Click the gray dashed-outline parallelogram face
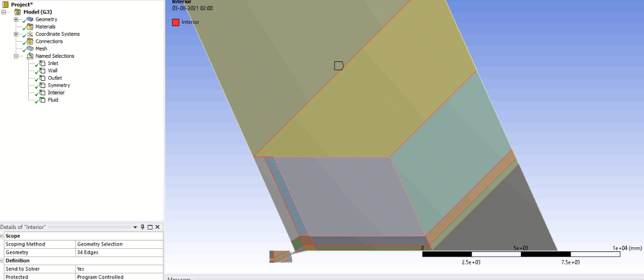 click(x=349, y=197)
